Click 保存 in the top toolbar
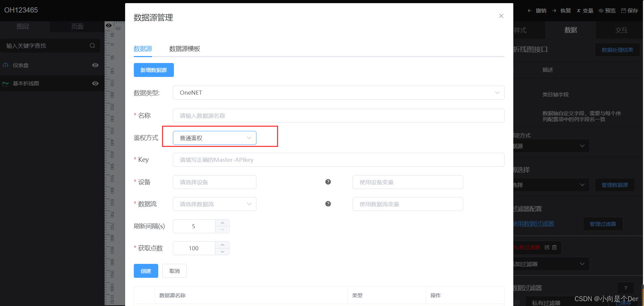This screenshot has height=306, width=644. [x=630, y=11]
